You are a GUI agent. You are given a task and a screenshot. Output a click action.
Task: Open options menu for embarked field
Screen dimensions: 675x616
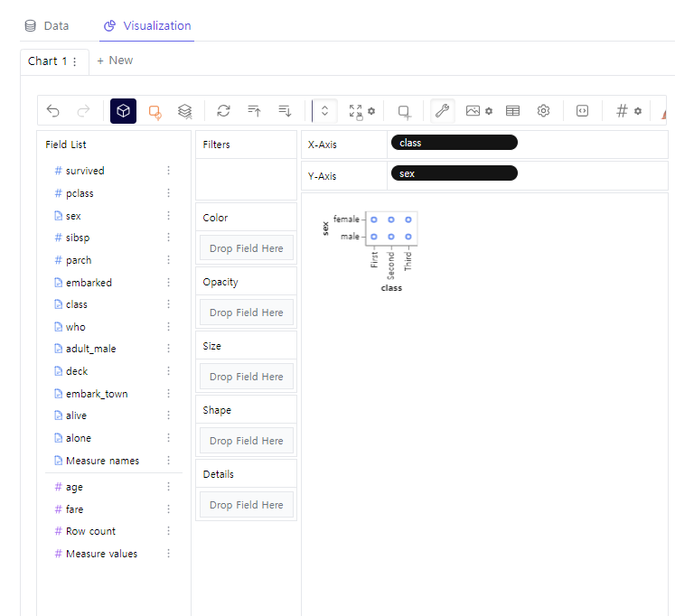coord(169,282)
